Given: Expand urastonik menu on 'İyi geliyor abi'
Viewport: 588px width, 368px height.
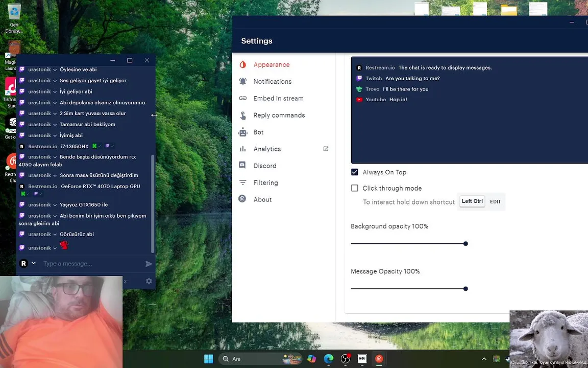Looking at the screenshot, I should [x=55, y=91].
